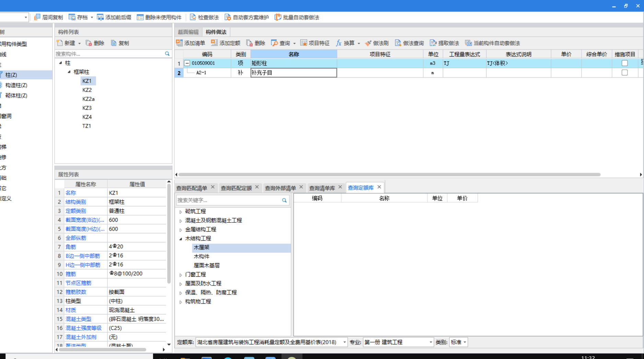Click the 项目特征 icon
This screenshot has width=644, height=359.
coord(303,43)
